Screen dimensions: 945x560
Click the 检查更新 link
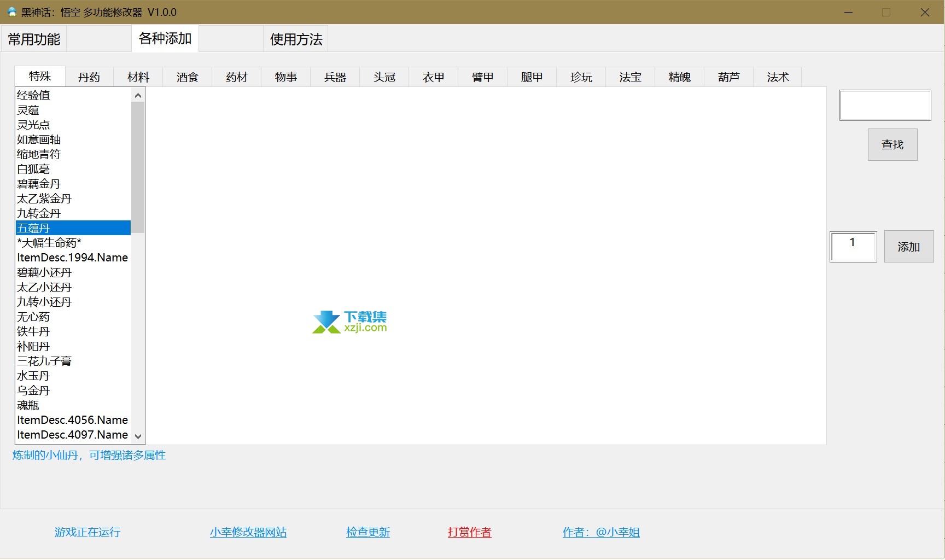click(x=368, y=532)
